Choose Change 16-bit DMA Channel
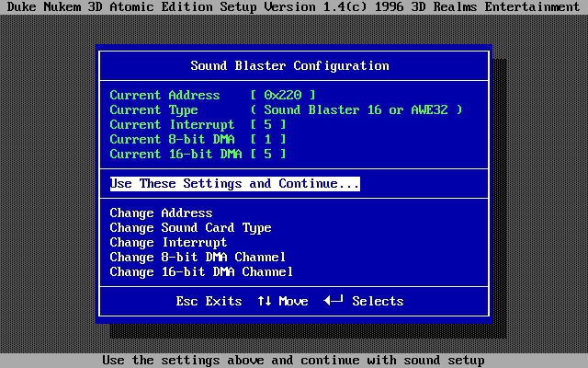Image resolution: width=588 pixels, height=368 pixels. [x=201, y=272]
